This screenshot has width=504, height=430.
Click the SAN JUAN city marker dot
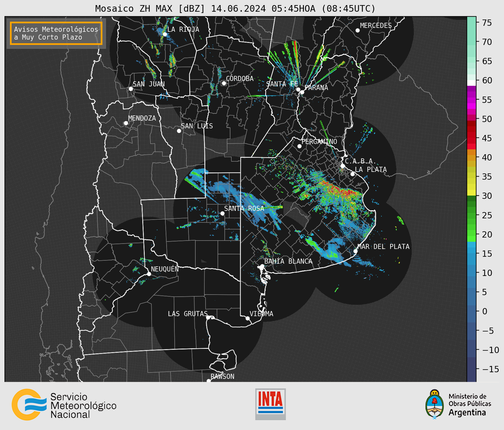click(131, 89)
